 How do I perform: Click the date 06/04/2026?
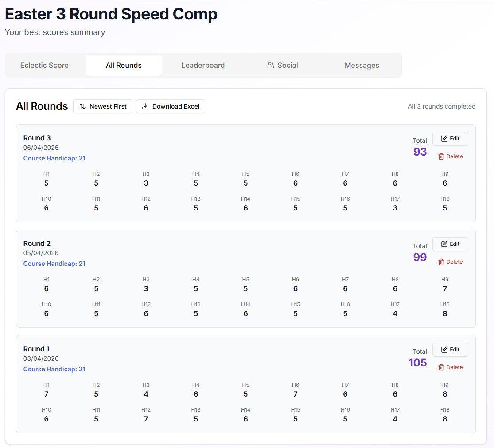point(41,148)
